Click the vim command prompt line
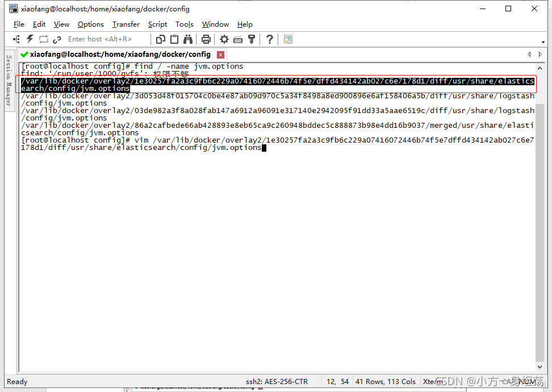The width and height of the screenshot is (552, 392). 277,144
